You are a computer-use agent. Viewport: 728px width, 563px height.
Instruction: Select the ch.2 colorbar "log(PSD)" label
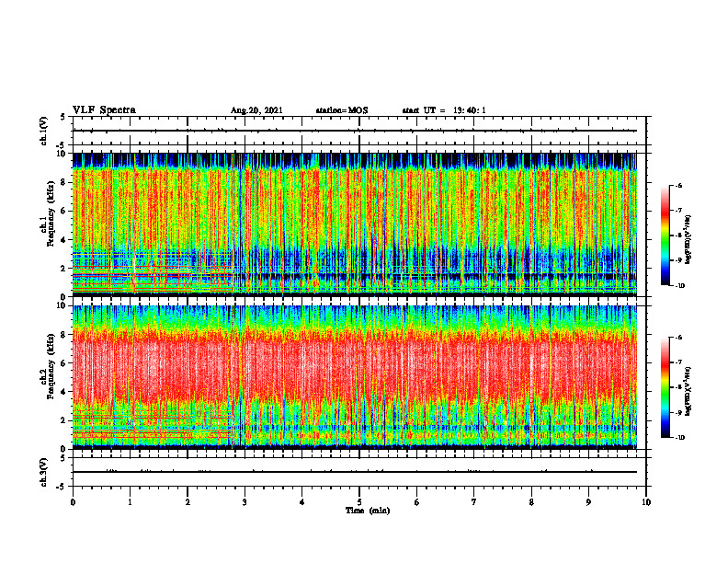pos(689,391)
